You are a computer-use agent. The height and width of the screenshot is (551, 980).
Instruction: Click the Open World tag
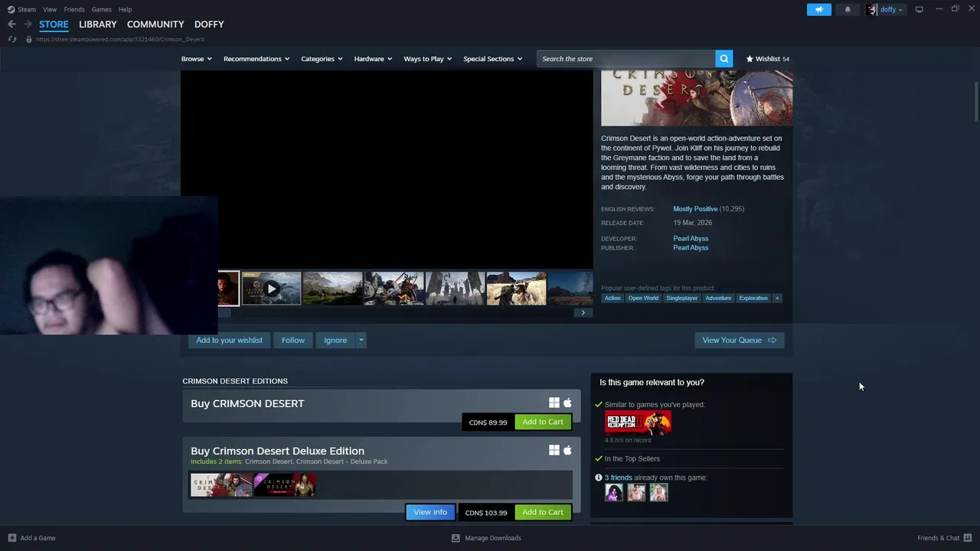pos(643,298)
